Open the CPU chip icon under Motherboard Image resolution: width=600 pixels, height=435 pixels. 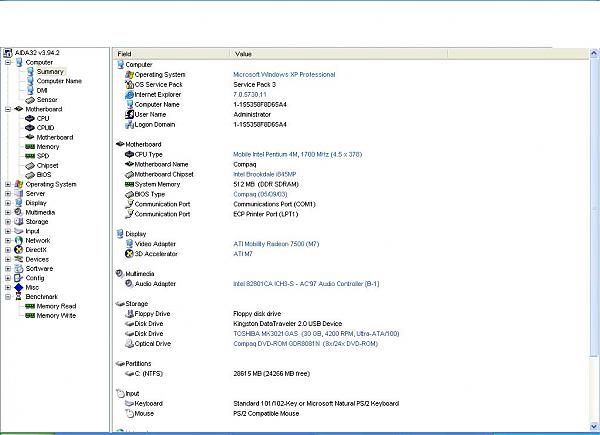[x=30, y=119]
